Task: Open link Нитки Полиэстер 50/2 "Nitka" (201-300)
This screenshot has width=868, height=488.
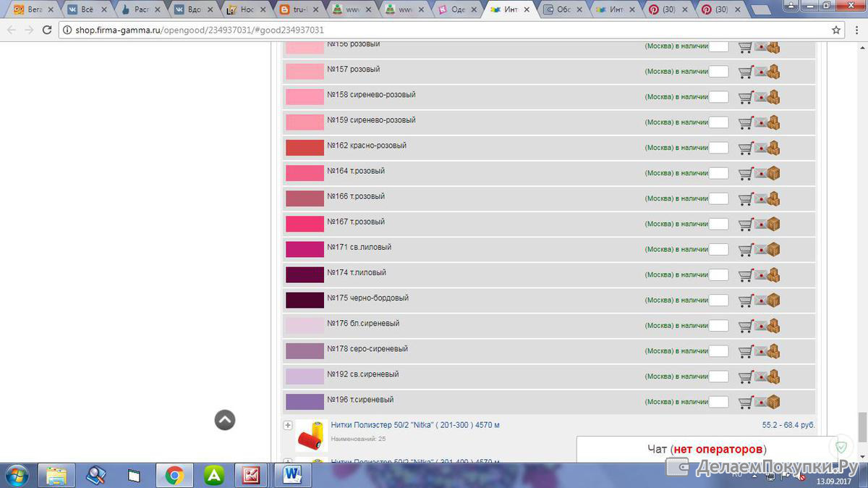Action: [x=415, y=425]
